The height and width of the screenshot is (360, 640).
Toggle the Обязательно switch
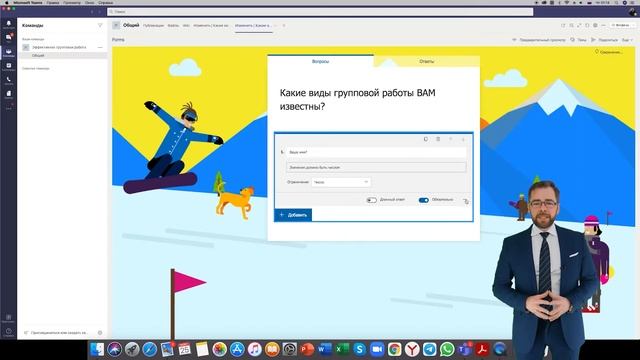pyautogui.click(x=424, y=200)
